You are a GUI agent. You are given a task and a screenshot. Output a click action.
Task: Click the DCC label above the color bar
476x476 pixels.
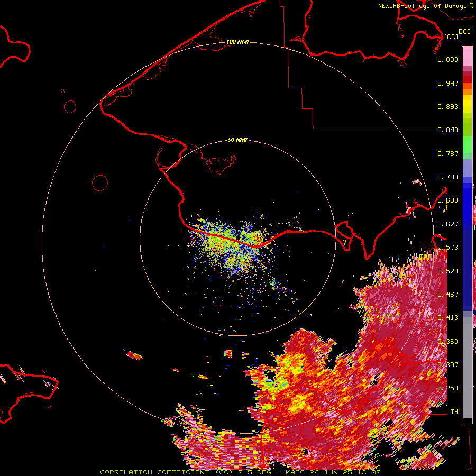[464, 32]
